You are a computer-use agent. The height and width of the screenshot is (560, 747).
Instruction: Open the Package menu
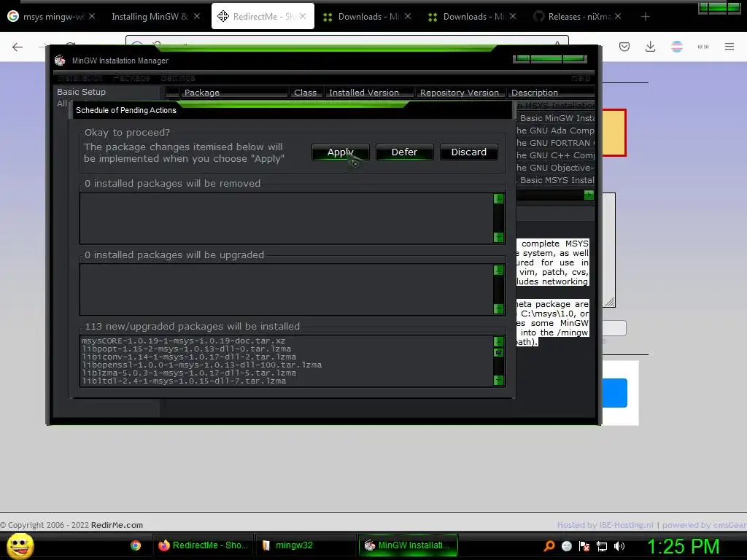(x=131, y=77)
